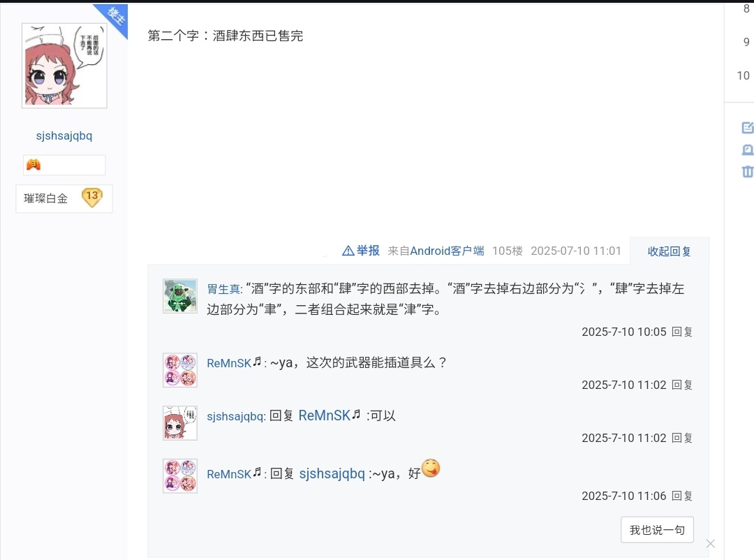Screen dimensions: 754x560
Task: Click the notification bell icon in right sidebar
Action: pos(747,150)
